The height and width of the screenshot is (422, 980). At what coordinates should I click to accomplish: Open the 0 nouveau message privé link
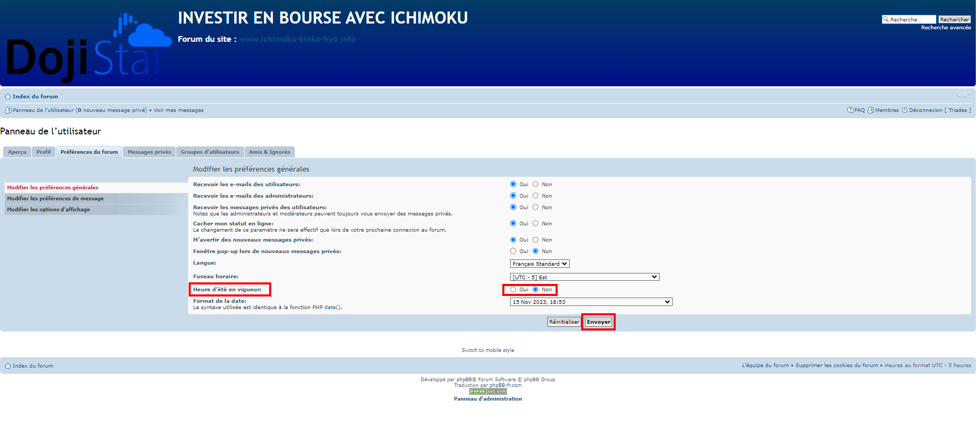[112, 110]
